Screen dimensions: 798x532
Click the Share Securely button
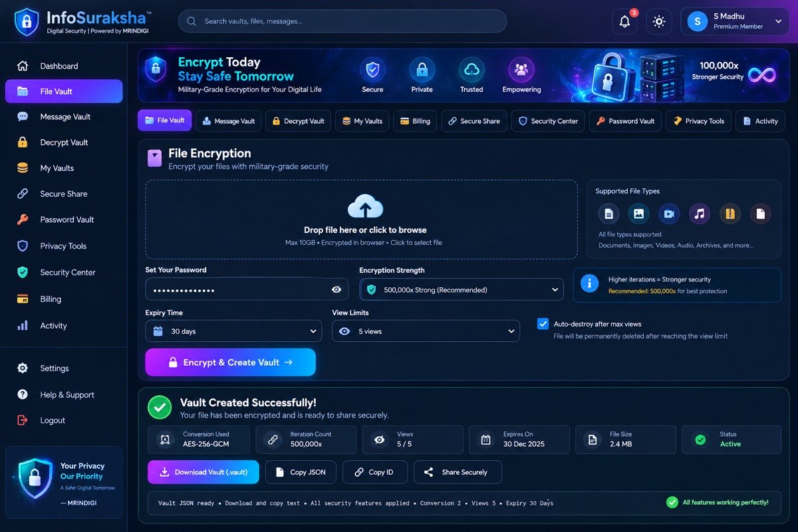(x=458, y=472)
